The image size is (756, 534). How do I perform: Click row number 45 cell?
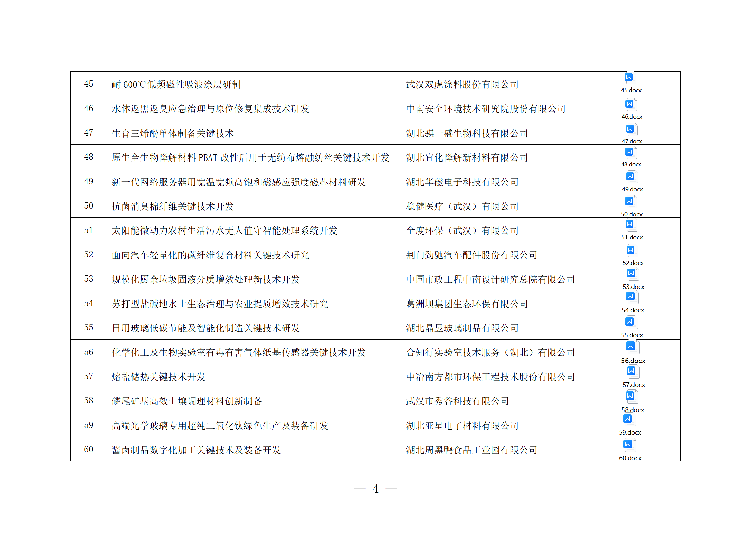(x=89, y=84)
